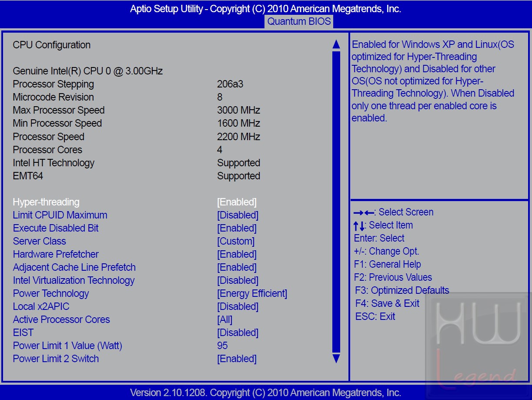Toggle the EIST [Disabled] value
Viewport: 532px width, 400px height.
[x=238, y=333]
